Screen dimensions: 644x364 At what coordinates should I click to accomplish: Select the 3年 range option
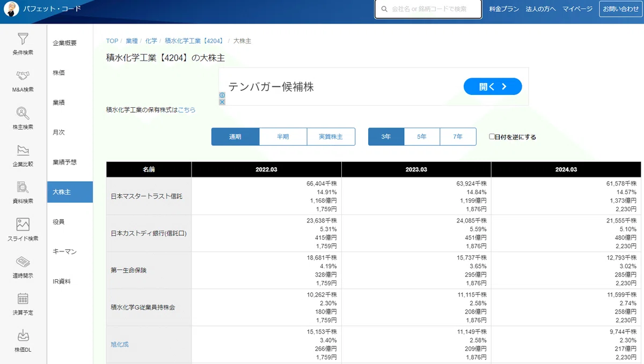coord(386,137)
